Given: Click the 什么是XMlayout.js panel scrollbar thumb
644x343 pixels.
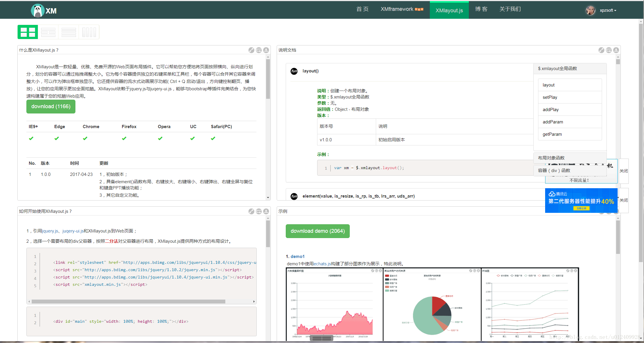Looking at the screenshot, I should tap(268, 79).
